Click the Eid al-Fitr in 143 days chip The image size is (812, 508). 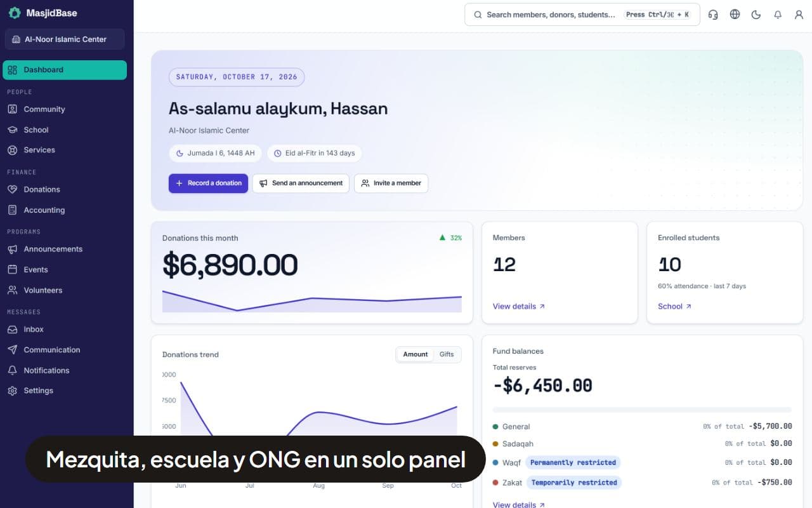point(314,153)
